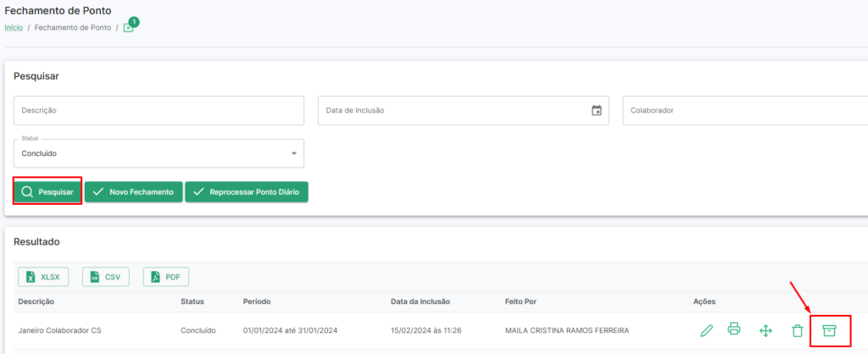Click the trash delete icon in the Ações column
Image resolution: width=868 pixels, height=354 pixels.
[797, 331]
